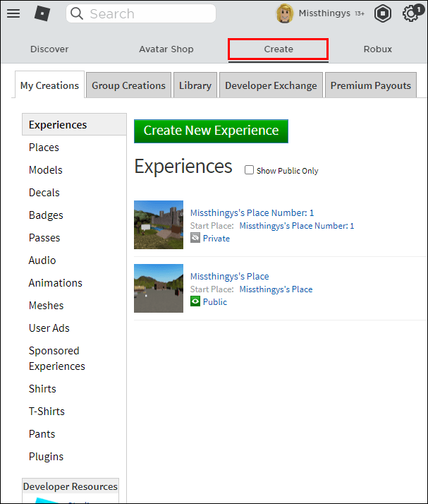Select Pants in the sidebar
Viewport: 428px width, 504px height.
click(x=42, y=433)
